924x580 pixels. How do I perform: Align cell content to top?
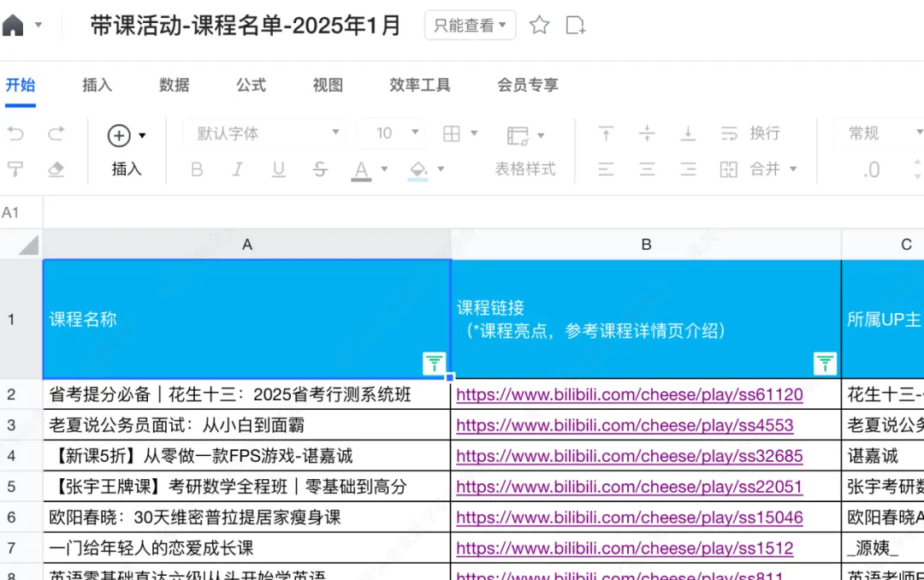(606, 133)
